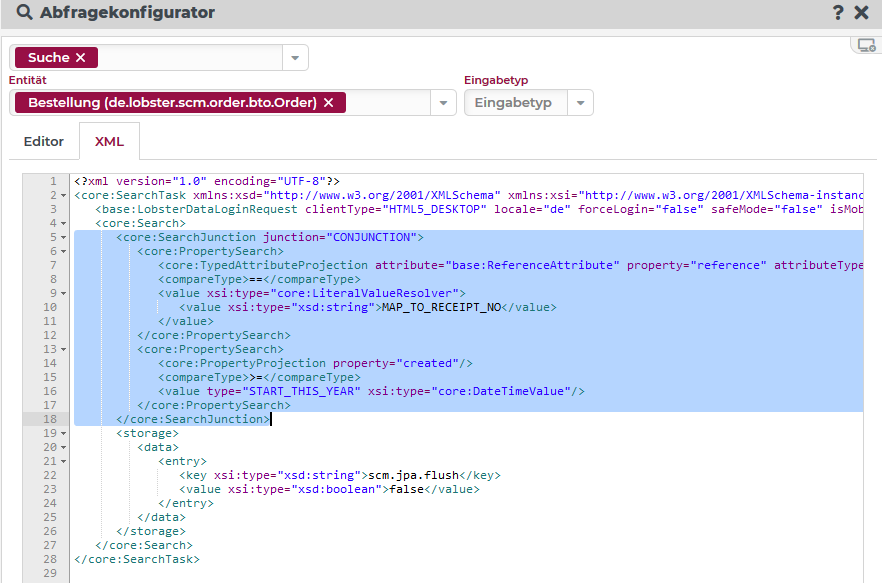The width and height of the screenshot is (882, 583).
Task: Open the Eingabetyp dropdown
Action: [x=580, y=103]
